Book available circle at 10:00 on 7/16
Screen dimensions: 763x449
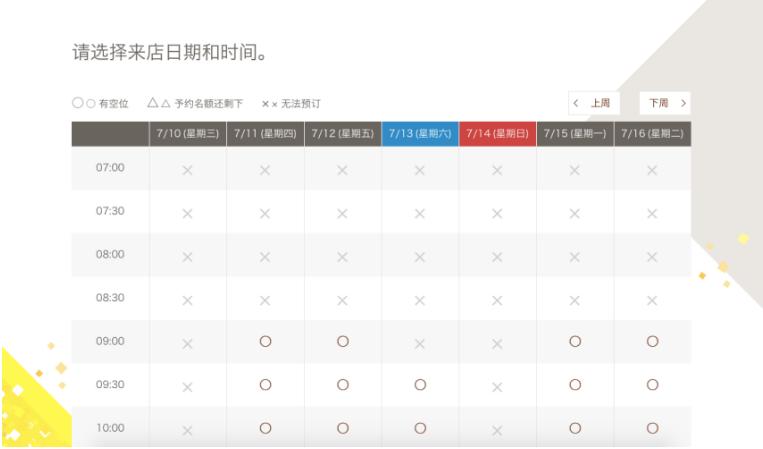[x=653, y=428]
